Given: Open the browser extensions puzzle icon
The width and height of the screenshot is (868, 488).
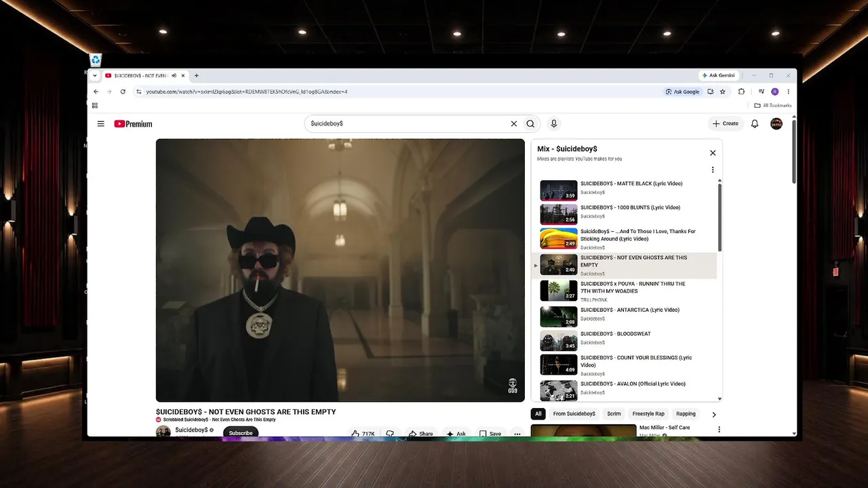Looking at the screenshot, I should point(741,91).
